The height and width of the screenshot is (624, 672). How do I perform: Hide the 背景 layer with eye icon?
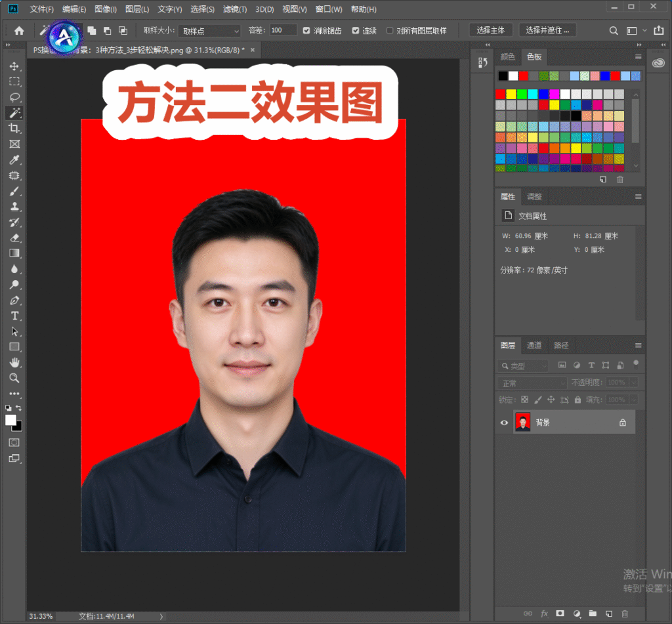pos(504,423)
